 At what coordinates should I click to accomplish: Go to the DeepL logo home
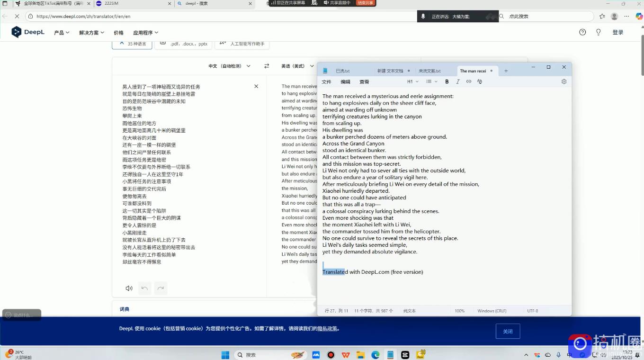click(x=28, y=32)
